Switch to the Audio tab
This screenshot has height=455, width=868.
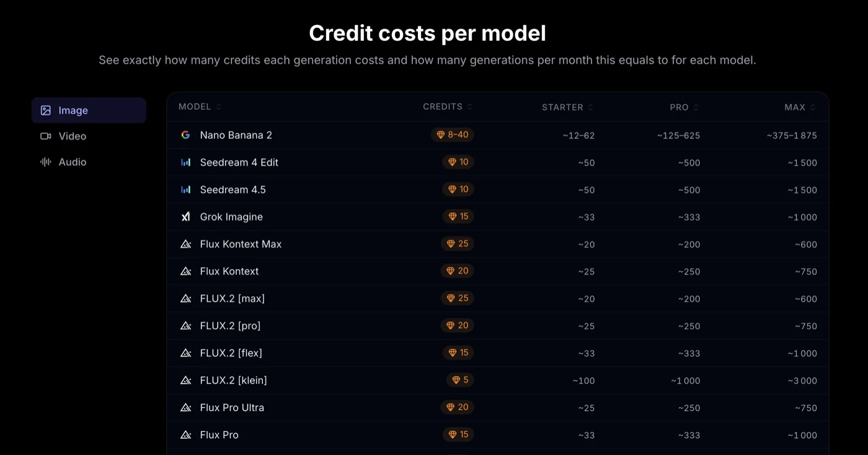[72, 162]
